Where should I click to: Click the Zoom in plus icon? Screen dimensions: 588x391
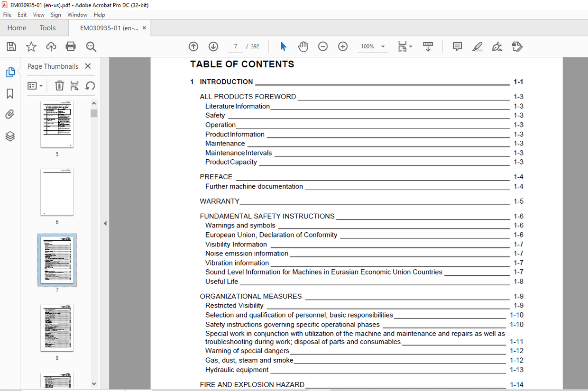point(343,46)
